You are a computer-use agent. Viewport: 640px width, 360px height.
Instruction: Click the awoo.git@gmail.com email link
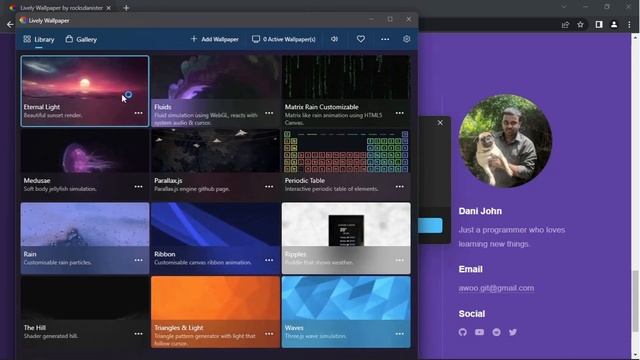(496, 288)
